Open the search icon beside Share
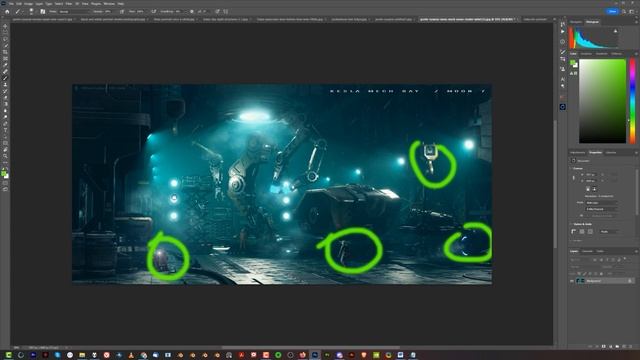Screen dimensions: 640x360 624,11
